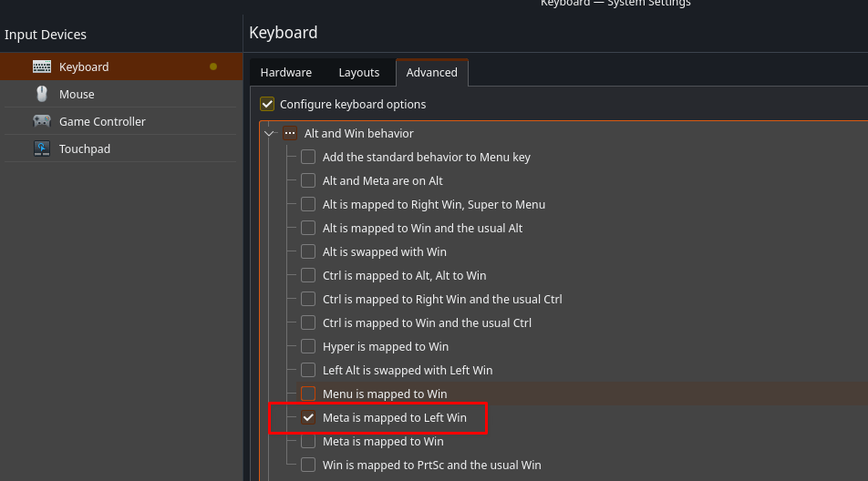Open the Layouts tab
This screenshot has height=481, width=868.
[358, 72]
